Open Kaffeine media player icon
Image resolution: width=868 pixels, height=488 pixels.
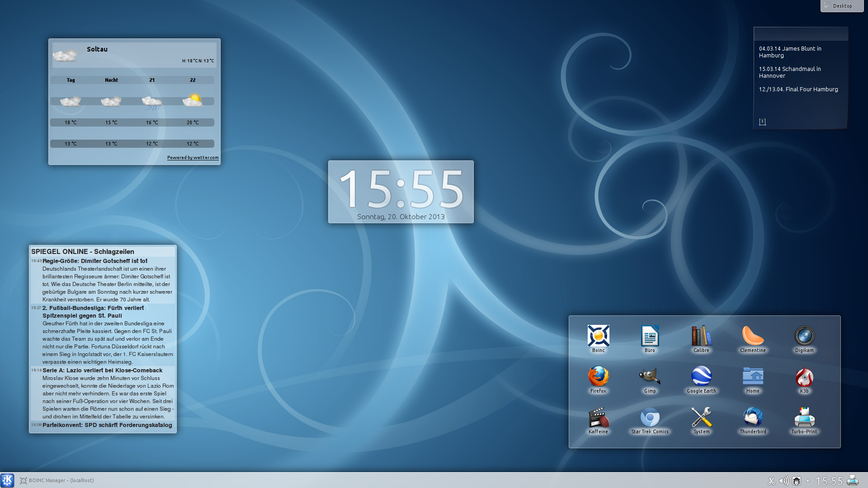click(598, 417)
